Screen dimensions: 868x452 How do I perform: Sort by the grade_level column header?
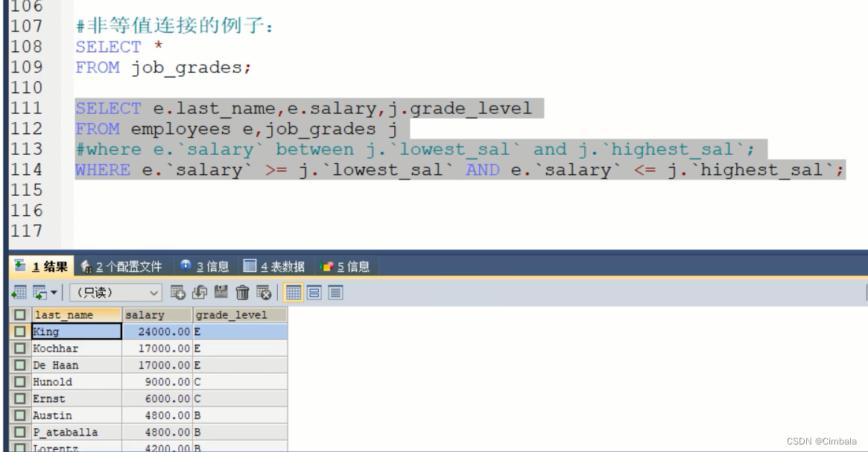[240, 315]
